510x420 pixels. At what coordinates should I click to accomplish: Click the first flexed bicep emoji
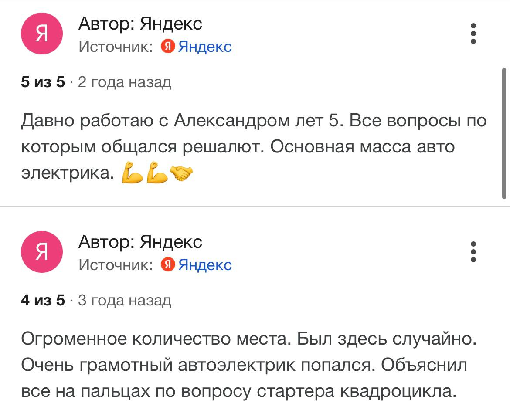click(x=132, y=173)
